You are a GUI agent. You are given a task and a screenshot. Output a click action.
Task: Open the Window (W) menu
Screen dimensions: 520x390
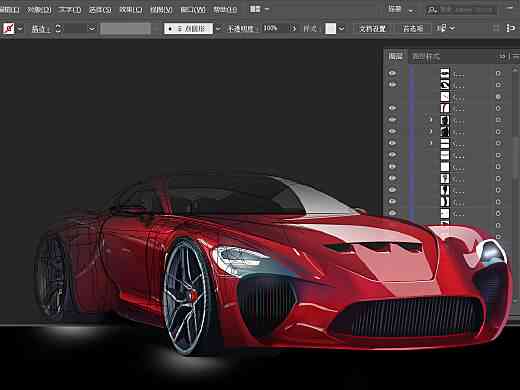[193, 10]
